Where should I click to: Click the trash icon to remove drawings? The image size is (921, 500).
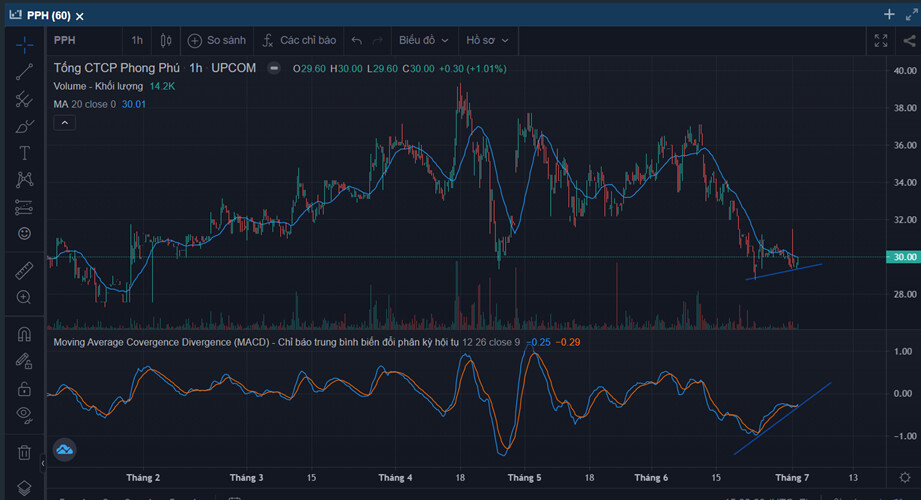[24, 452]
